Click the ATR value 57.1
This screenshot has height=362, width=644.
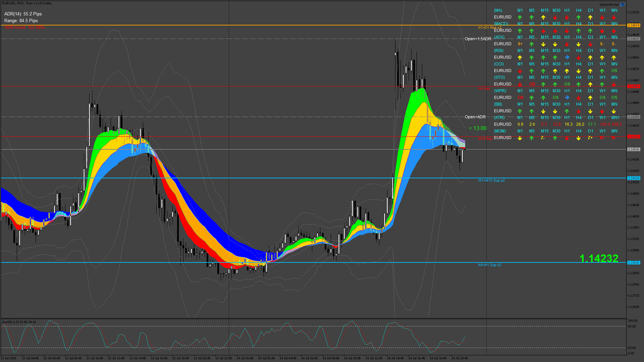(x=592, y=124)
